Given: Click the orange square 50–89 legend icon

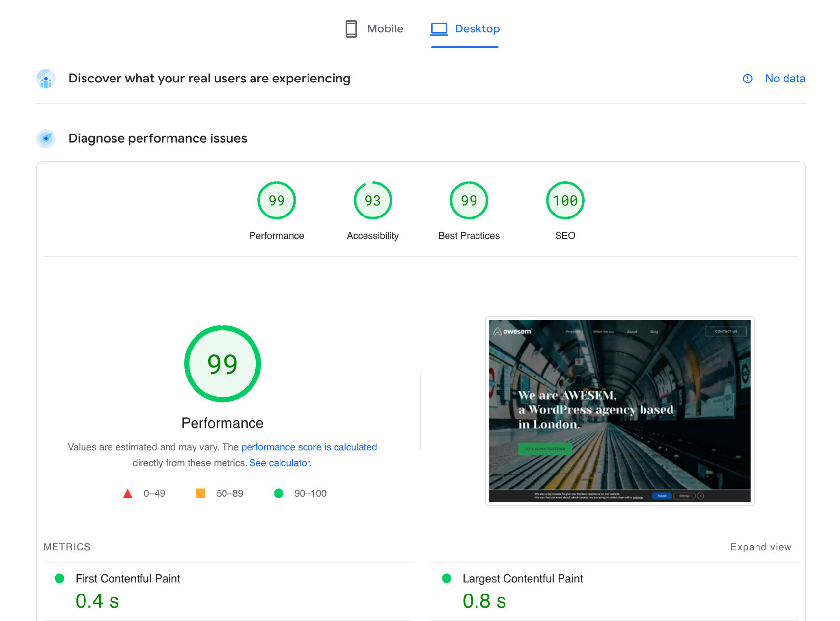Looking at the screenshot, I should click(200, 493).
